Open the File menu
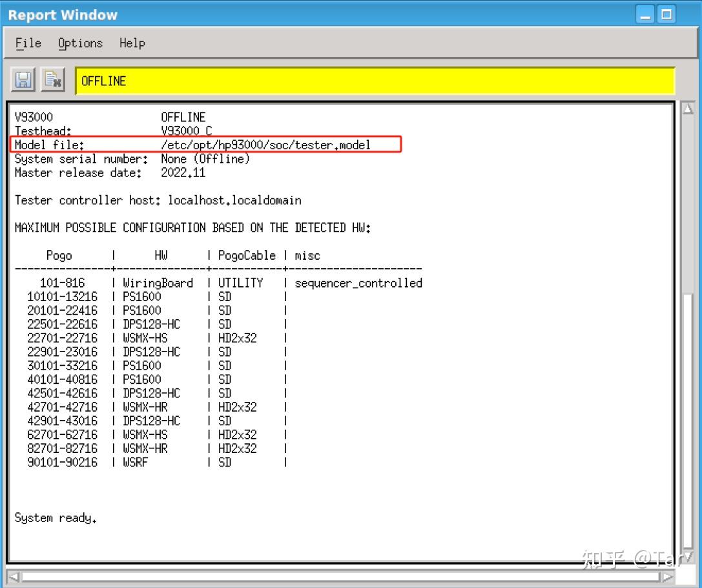 27,43
